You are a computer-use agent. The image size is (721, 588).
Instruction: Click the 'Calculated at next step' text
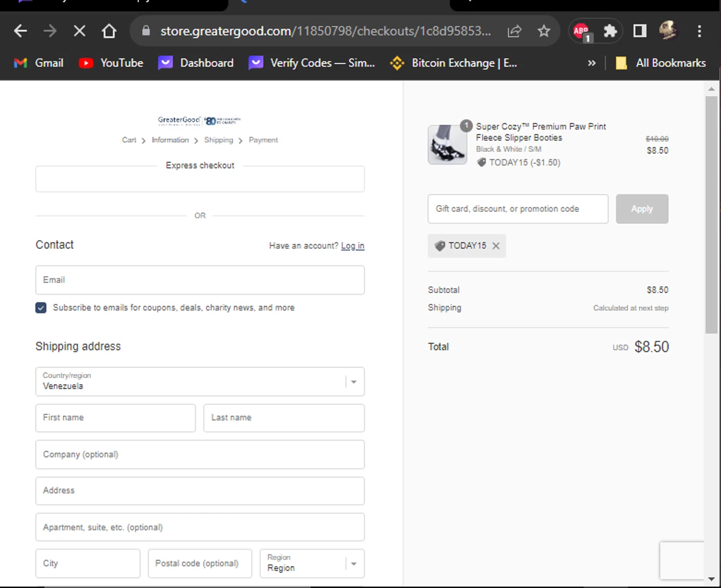[631, 308]
